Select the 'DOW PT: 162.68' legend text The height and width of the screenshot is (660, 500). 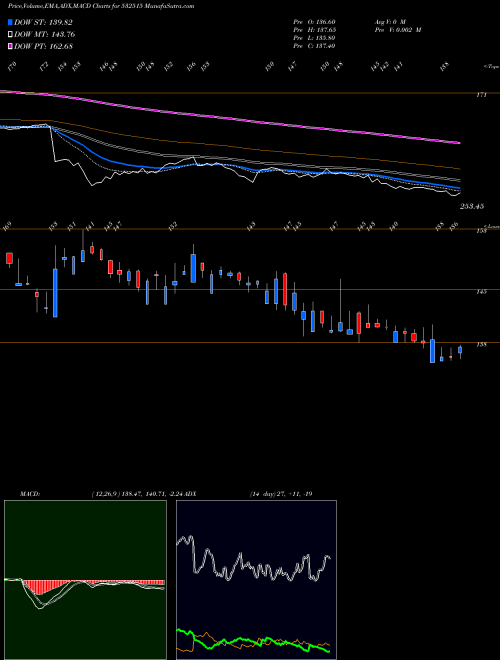point(43,46)
